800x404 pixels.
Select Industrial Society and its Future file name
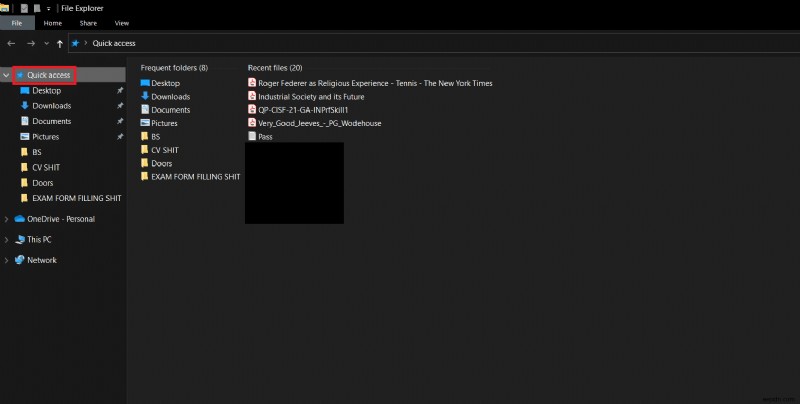coord(311,96)
